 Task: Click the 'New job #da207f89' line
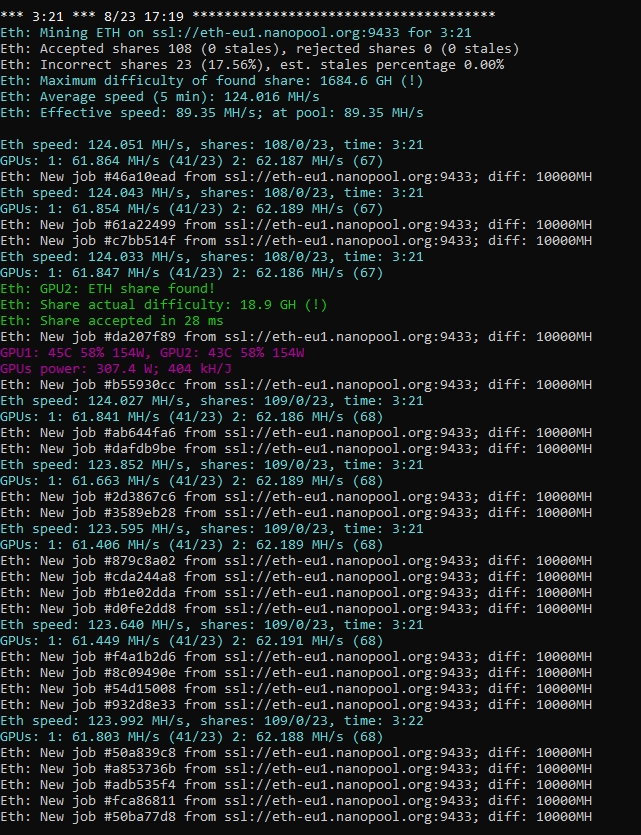tap(296, 336)
